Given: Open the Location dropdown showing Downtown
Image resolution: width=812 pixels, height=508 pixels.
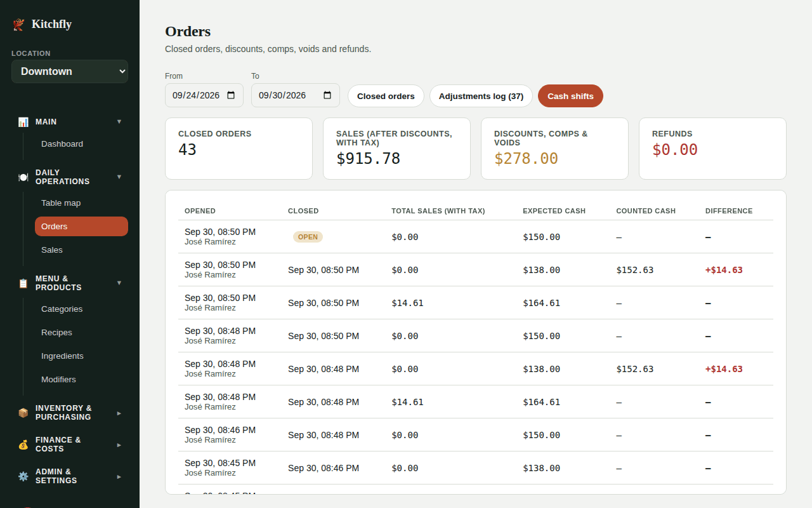Looking at the screenshot, I should click(70, 71).
